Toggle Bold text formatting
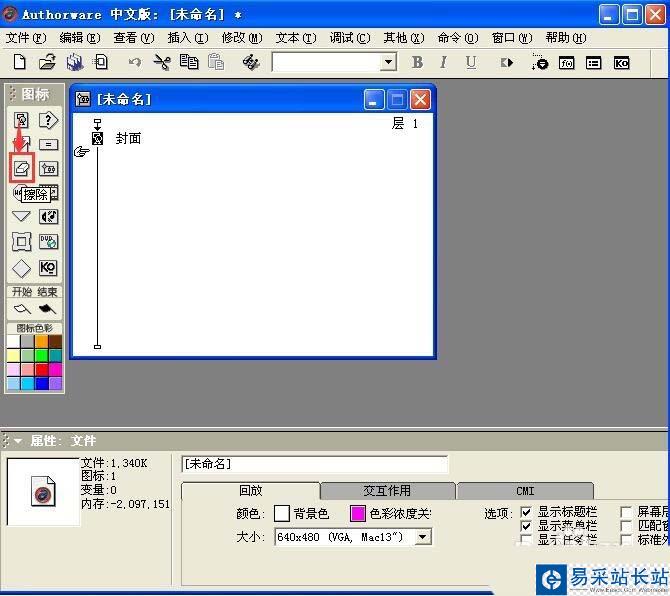The height and width of the screenshot is (596, 670). click(417, 63)
